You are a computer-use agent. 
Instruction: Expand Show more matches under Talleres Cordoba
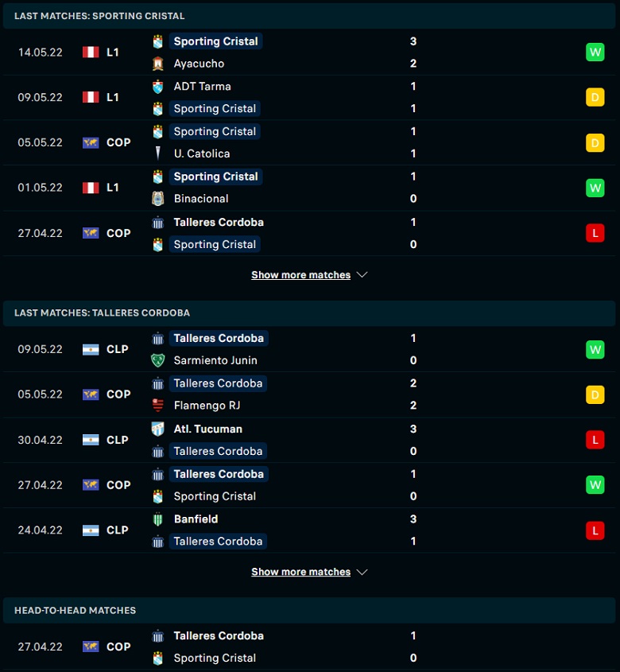pos(300,572)
